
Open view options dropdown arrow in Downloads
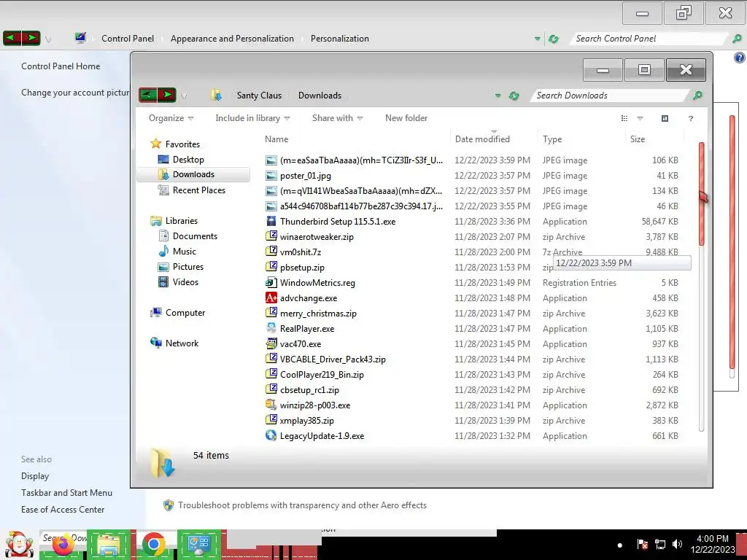[640, 118]
